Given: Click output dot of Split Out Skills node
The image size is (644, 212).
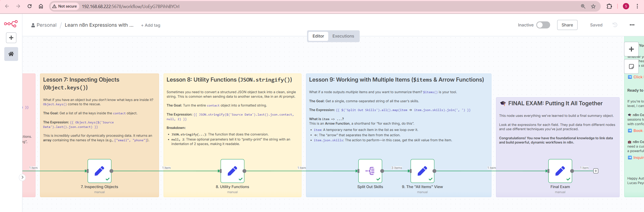Looking at the screenshot, I should [x=382, y=171].
